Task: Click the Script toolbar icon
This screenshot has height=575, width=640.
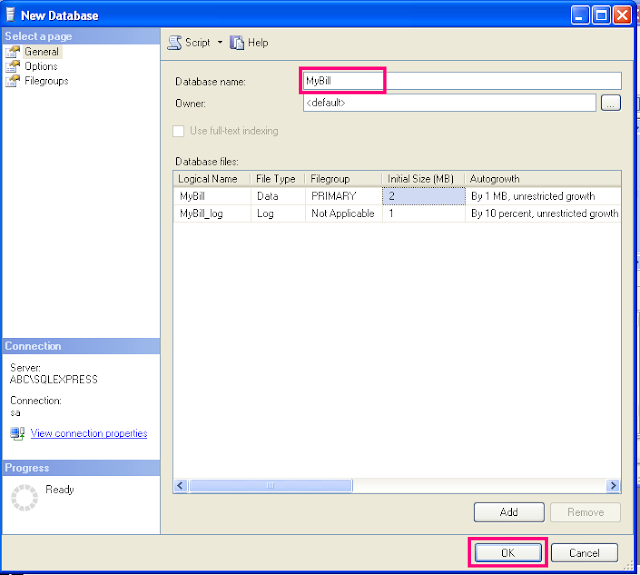Action: [175, 43]
